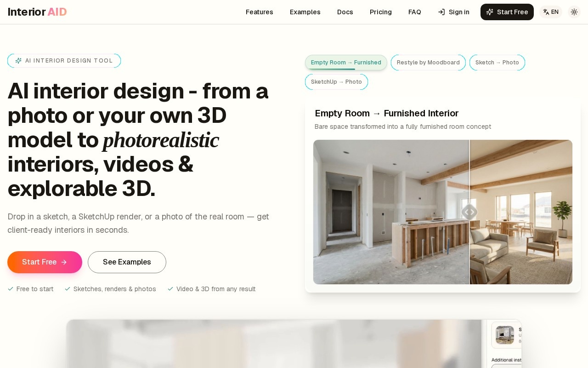588x368 pixels.
Task: Open the Features nav item
Action: pyautogui.click(x=260, y=12)
